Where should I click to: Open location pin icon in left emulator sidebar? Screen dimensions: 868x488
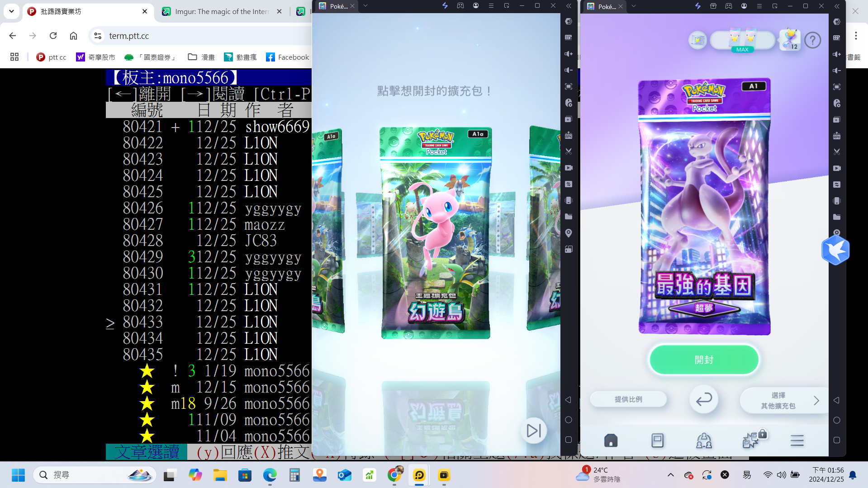569,233
